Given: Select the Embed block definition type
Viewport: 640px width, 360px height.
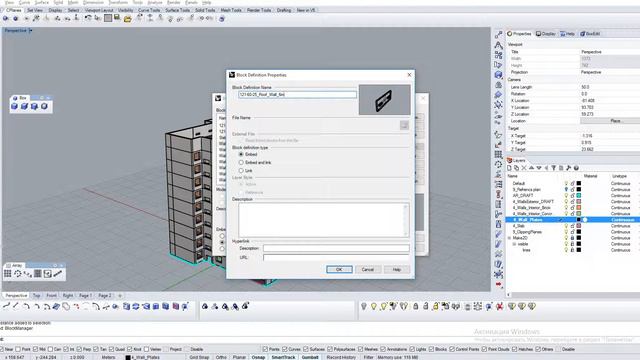Looking at the screenshot, I should tap(241, 154).
